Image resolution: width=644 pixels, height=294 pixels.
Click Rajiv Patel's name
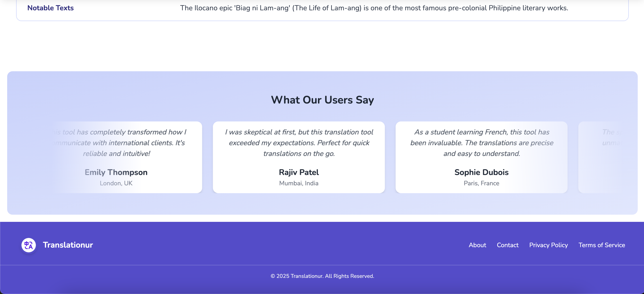299,172
